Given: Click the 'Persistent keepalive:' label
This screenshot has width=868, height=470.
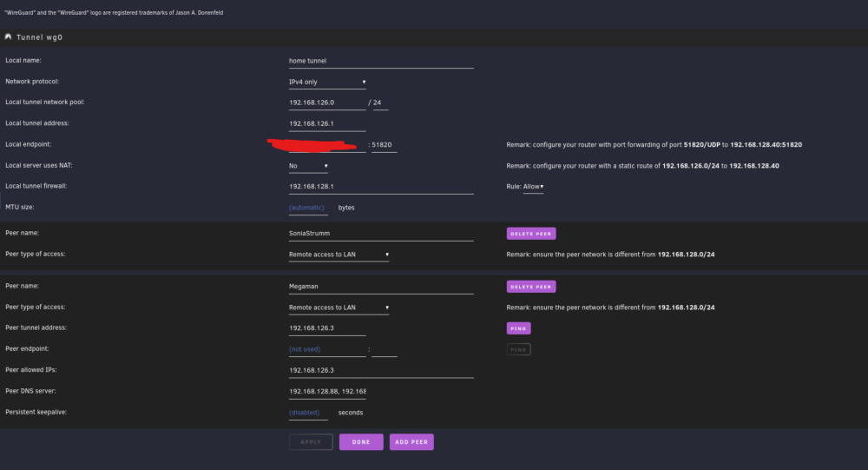Looking at the screenshot, I should coord(36,412).
